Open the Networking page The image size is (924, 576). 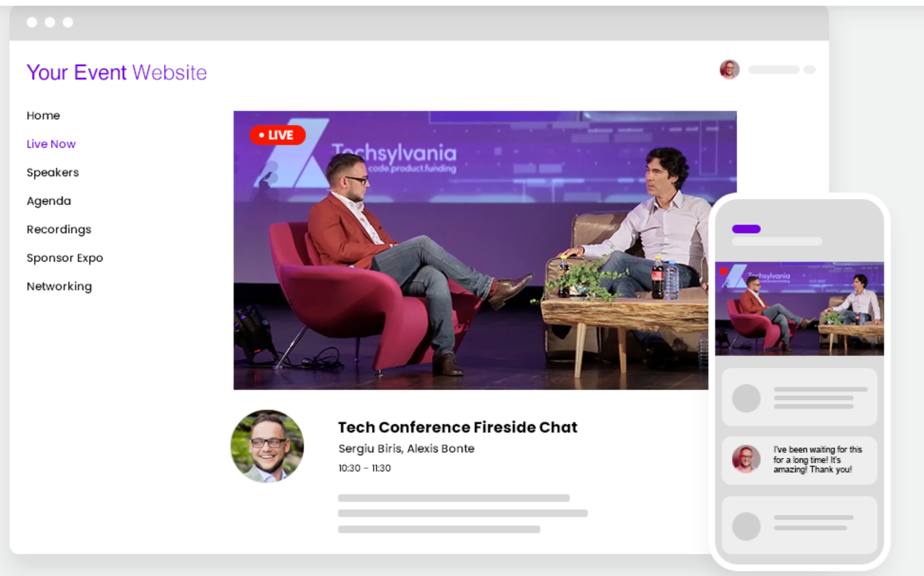click(x=59, y=286)
